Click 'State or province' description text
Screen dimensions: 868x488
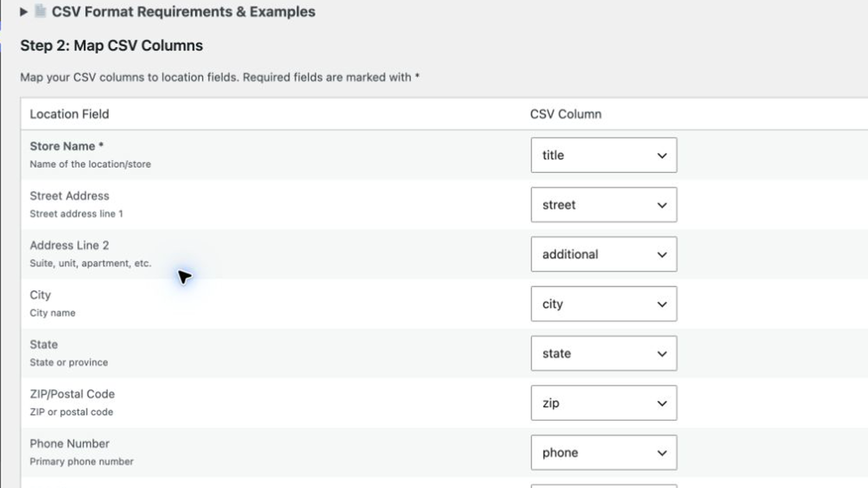tap(69, 362)
